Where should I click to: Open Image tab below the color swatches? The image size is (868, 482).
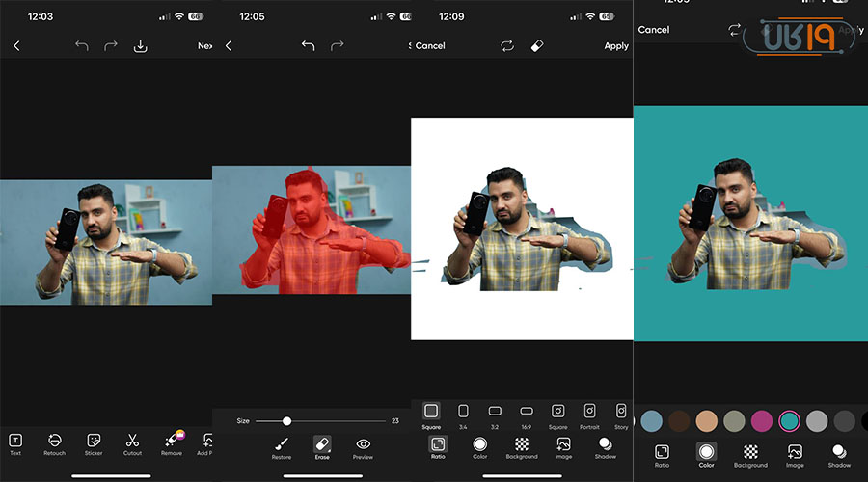(x=795, y=453)
